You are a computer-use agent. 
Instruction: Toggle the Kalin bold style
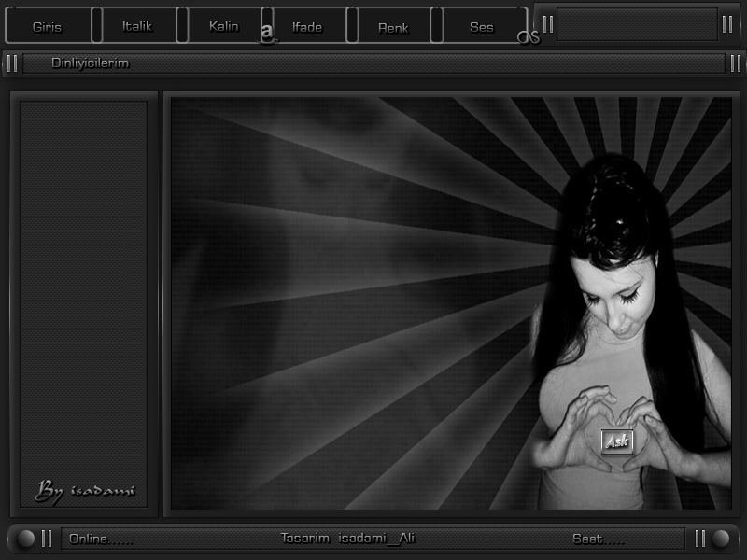pyautogui.click(x=224, y=26)
